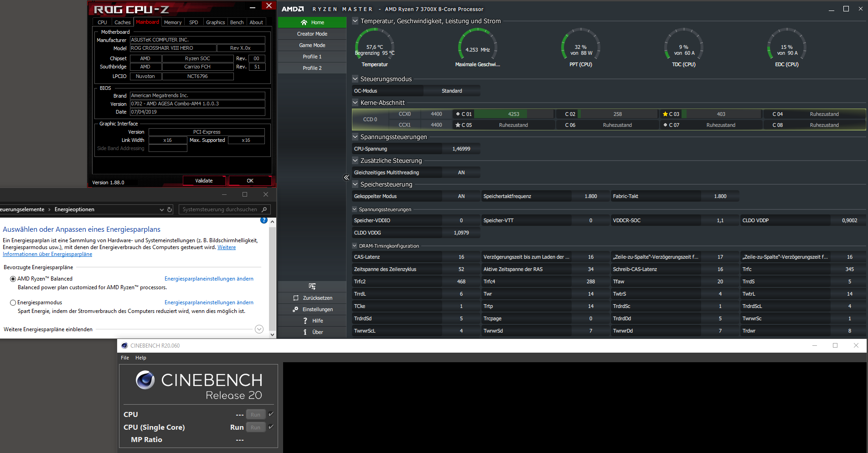Click the blue help icon in Energieoptionen
Viewport: 868px width, 453px height.
[x=263, y=220]
